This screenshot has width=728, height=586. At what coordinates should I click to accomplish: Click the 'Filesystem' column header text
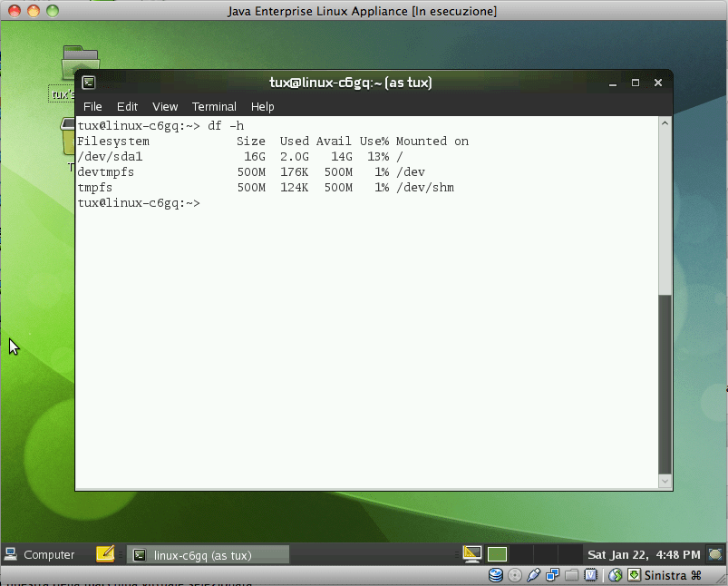113,142
